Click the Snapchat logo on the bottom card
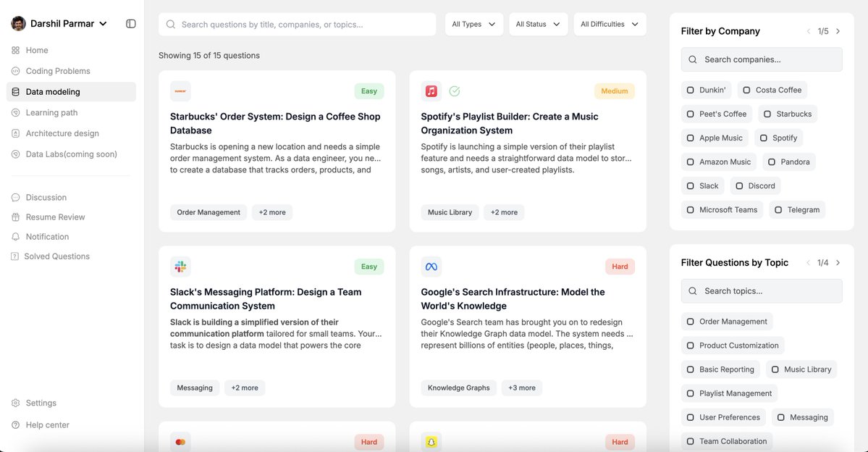This screenshot has height=452, width=868. pos(431,442)
